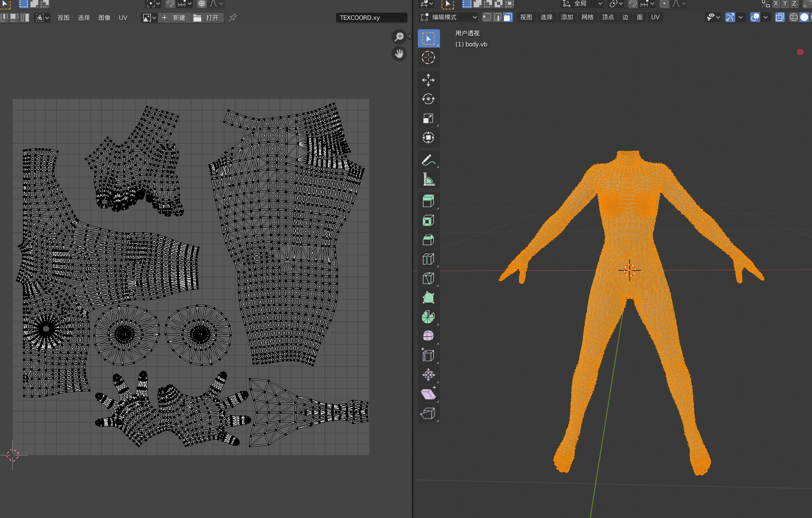
Task: Enable face select mode
Action: [508, 17]
